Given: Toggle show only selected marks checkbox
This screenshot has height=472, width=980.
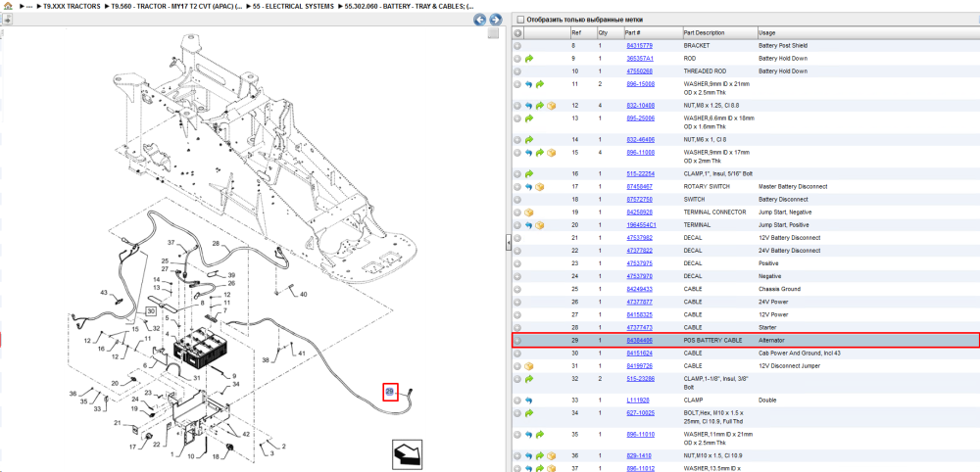Looking at the screenshot, I should point(520,20).
